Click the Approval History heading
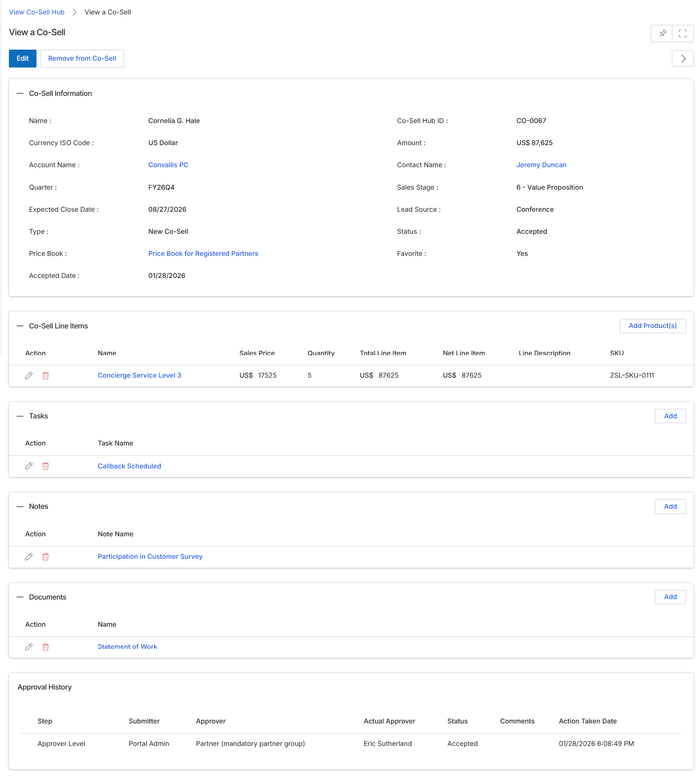The width and height of the screenshot is (700, 782). tap(45, 687)
